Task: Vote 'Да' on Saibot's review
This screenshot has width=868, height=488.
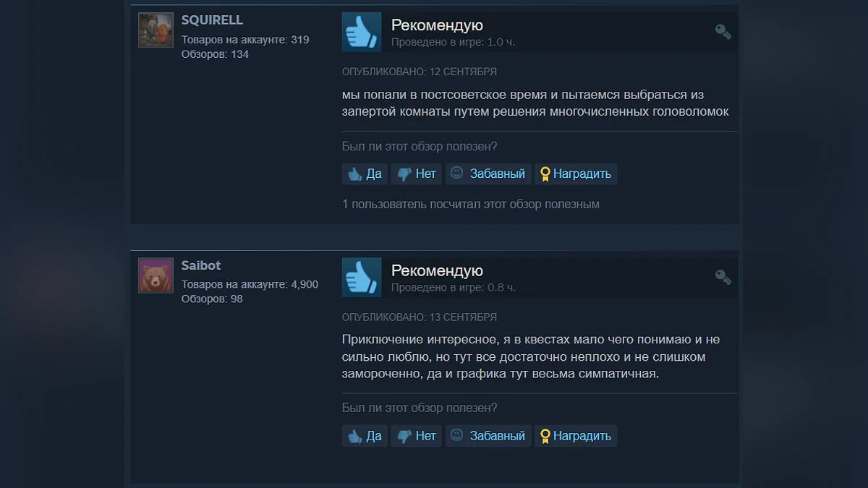Action: coord(365,436)
